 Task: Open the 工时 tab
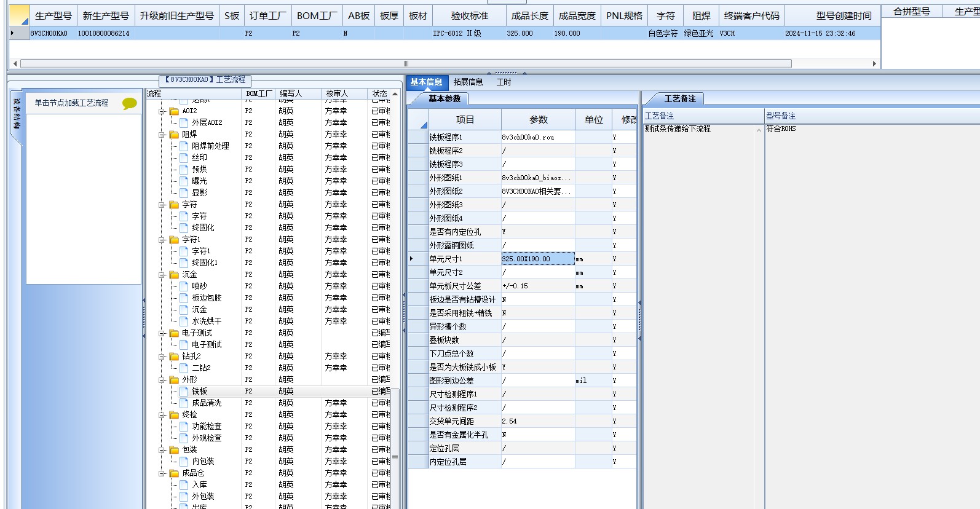tap(504, 82)
